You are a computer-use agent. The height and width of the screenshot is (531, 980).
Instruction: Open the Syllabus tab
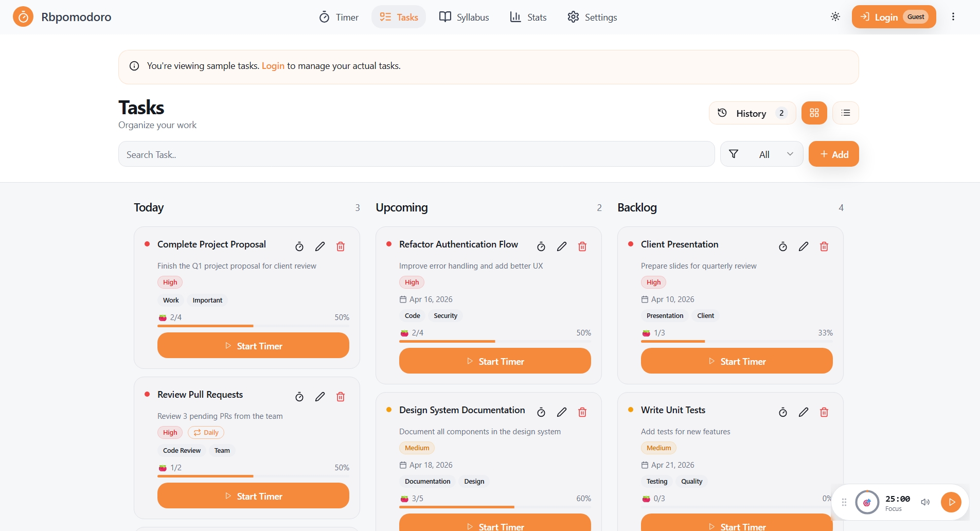coord(464,17)
